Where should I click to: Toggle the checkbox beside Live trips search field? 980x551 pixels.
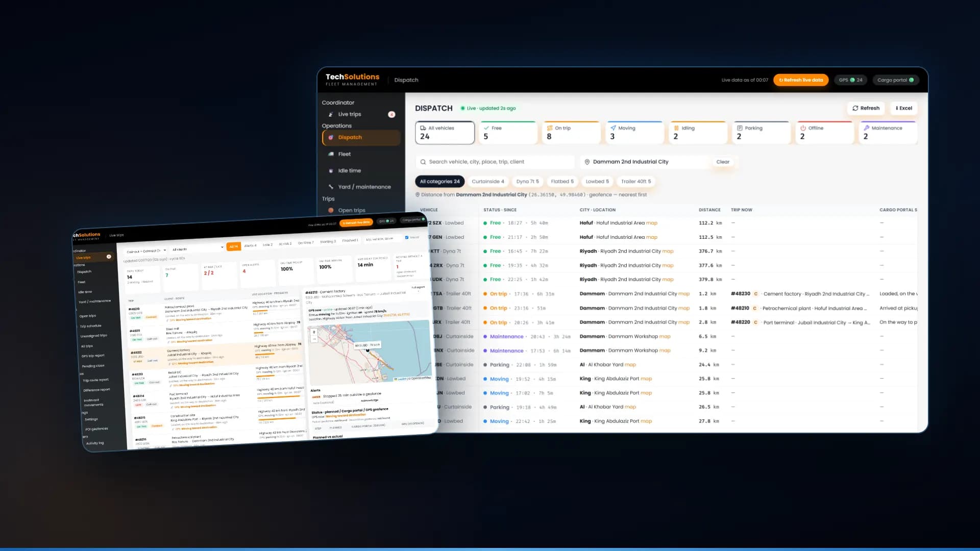[x=407, y=237]
